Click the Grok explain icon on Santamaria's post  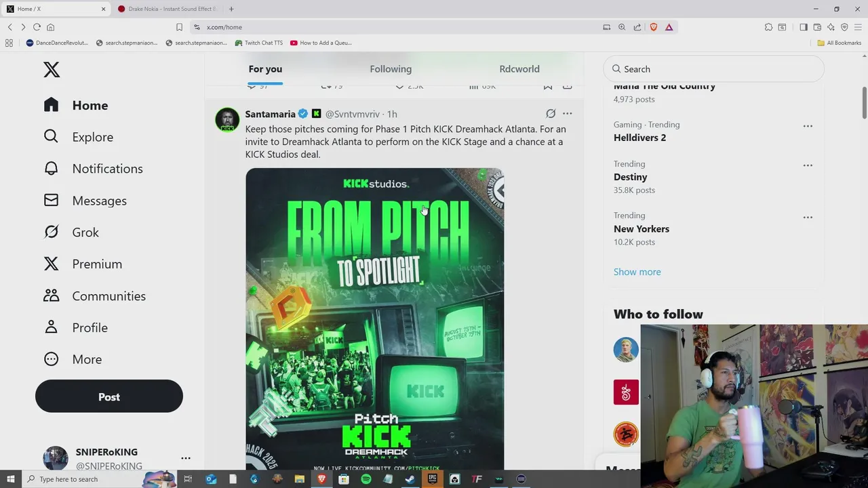[x=551, y=114]
